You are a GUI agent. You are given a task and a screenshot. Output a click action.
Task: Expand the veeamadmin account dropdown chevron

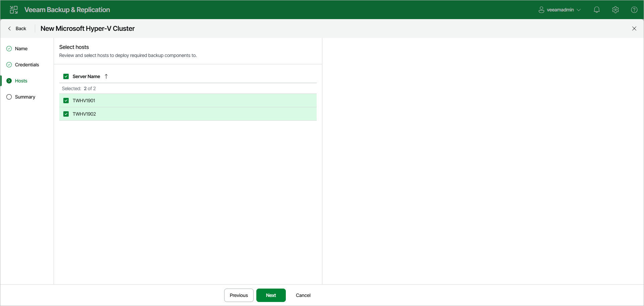pyautogui.click(x=579, y=10)
